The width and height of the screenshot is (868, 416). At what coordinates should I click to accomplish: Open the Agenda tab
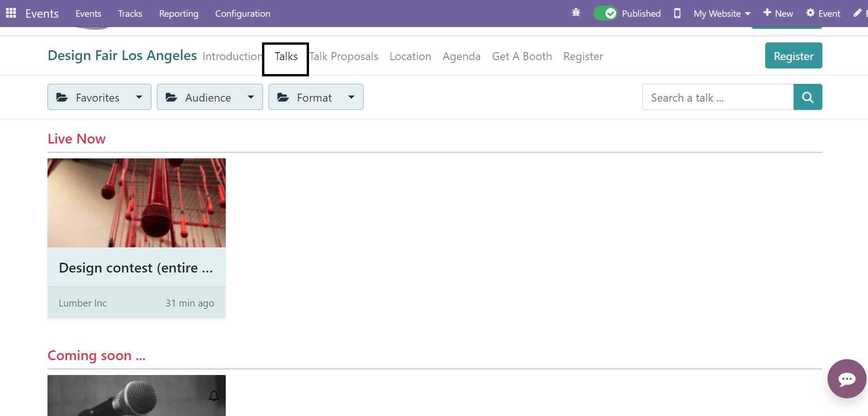coord(462,56)
